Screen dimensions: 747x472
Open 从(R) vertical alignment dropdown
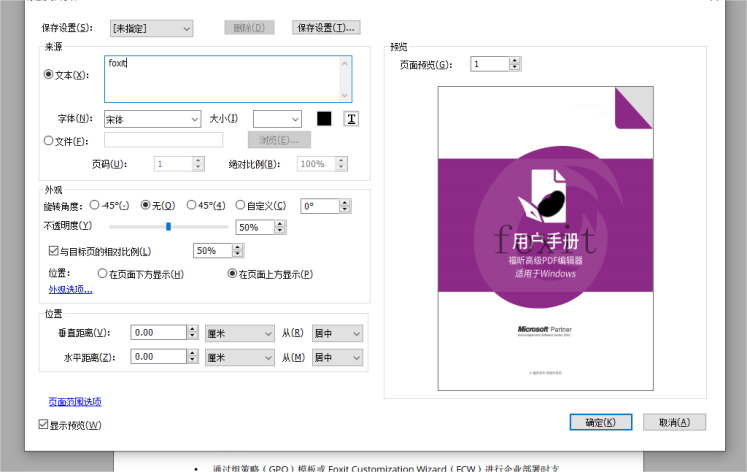[337, 333]
